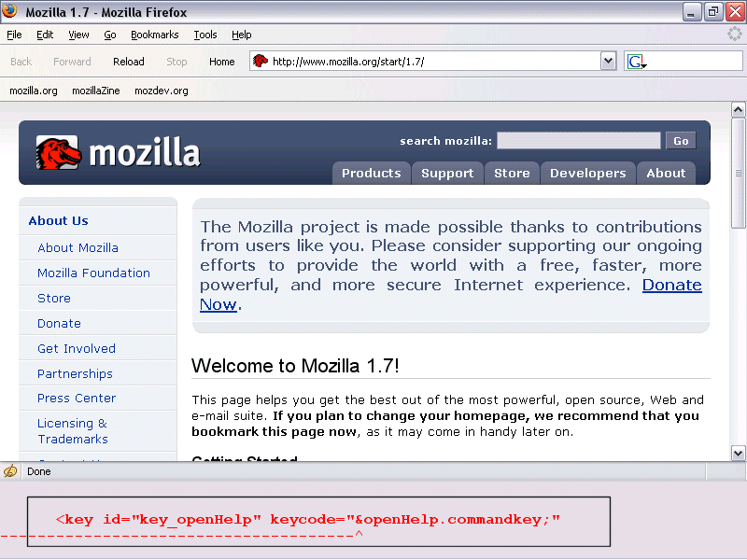Click the throbber activity icon
The image size is (747, 560).
(x=735, y=35)
